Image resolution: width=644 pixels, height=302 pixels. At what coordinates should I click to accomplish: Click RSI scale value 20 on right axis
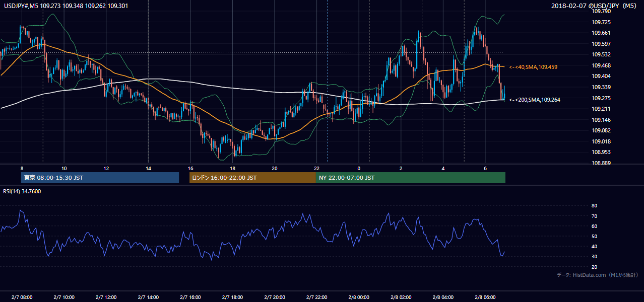point(594,267)
